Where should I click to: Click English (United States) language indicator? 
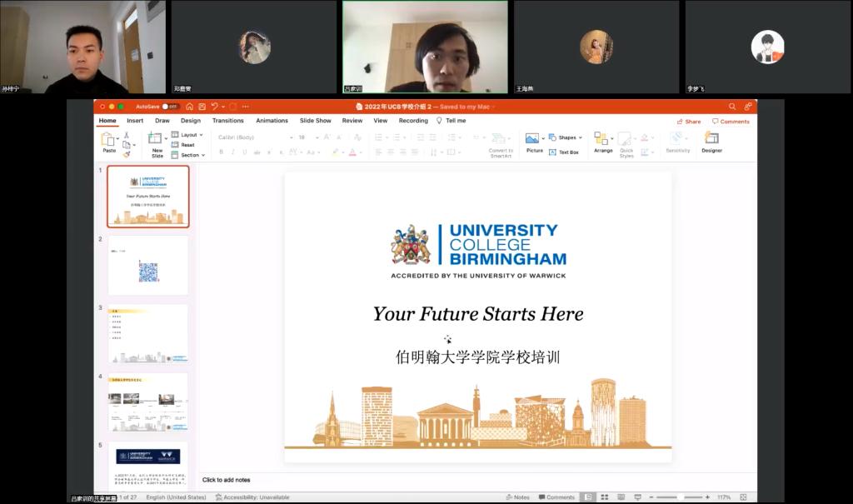(x=177, y=497)
